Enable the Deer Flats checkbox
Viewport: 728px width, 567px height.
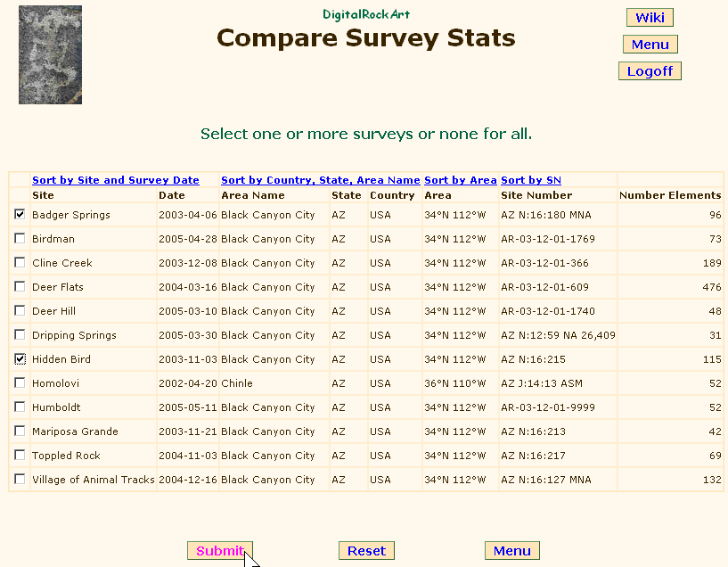tap(20, 287)
